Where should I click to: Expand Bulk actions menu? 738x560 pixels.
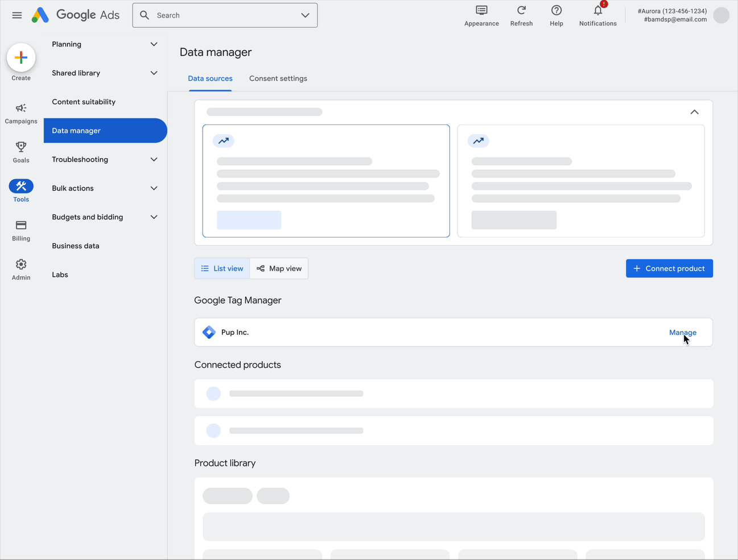coord(105,188)
